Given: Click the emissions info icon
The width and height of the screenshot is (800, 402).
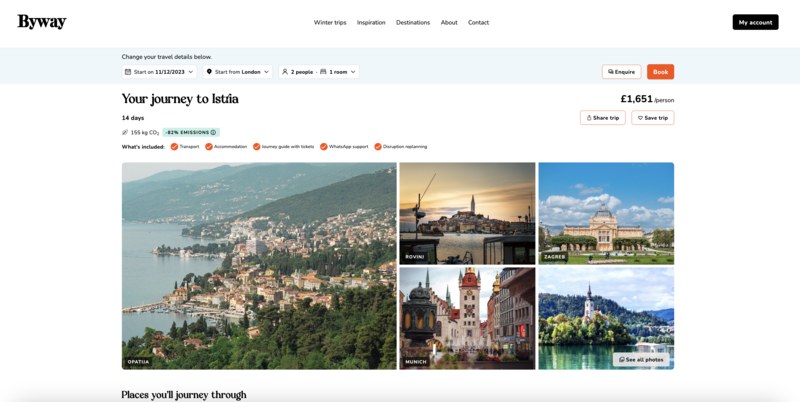Looking at the screenshot, I should 213,132.
